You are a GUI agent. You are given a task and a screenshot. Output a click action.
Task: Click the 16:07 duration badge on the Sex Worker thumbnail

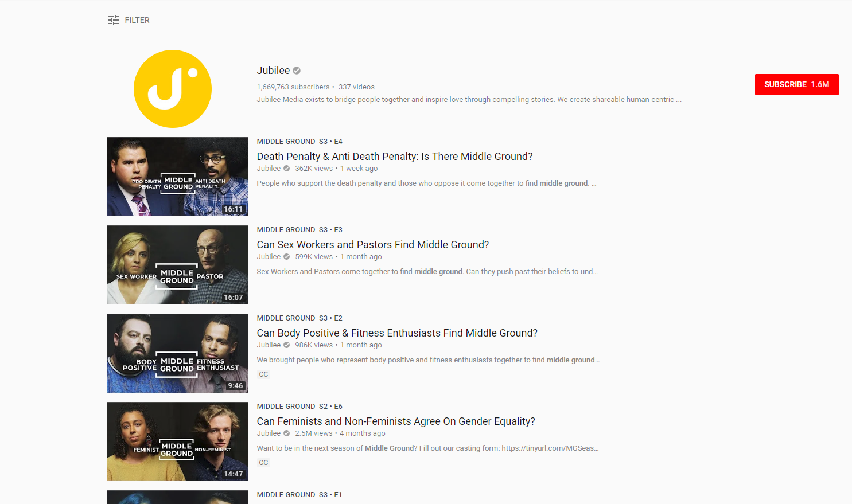coord(234,298)
